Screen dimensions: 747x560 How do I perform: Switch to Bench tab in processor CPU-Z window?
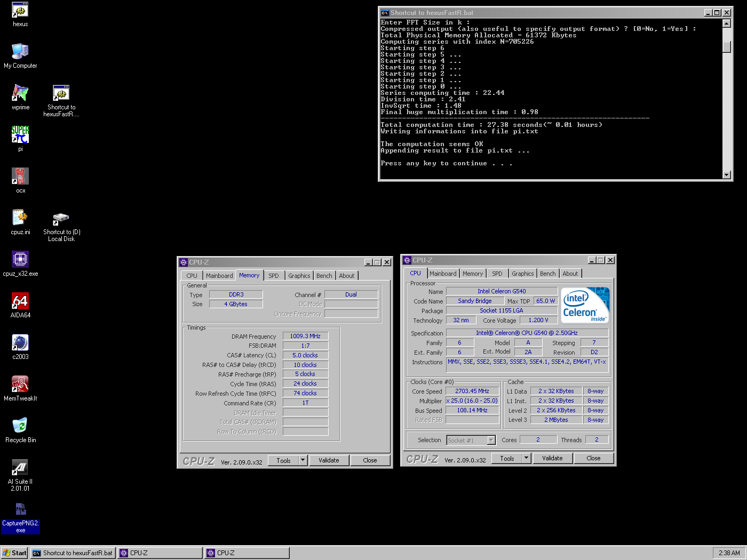pos(548,274)
